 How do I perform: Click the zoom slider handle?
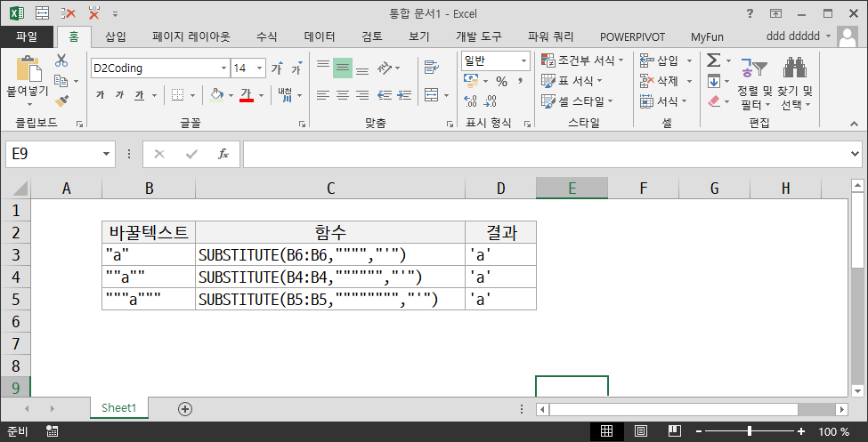pyautogui.click(x=750, y=431)
